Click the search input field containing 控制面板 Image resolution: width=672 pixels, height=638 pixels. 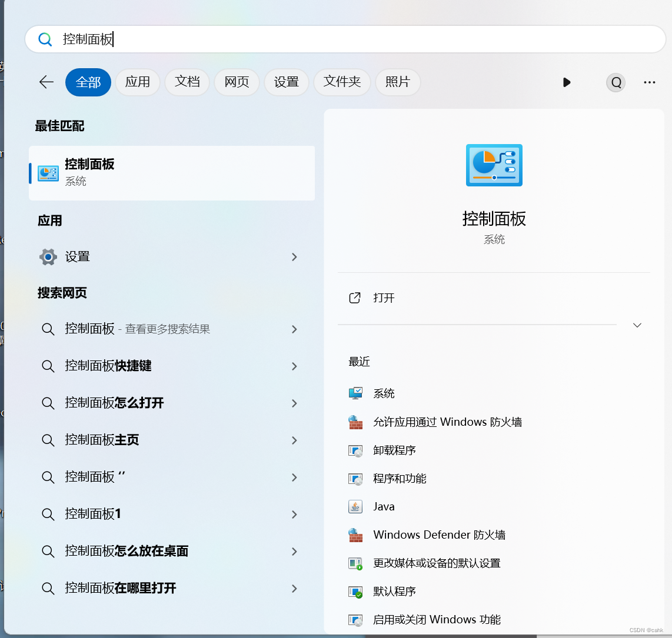click(345, 39)
